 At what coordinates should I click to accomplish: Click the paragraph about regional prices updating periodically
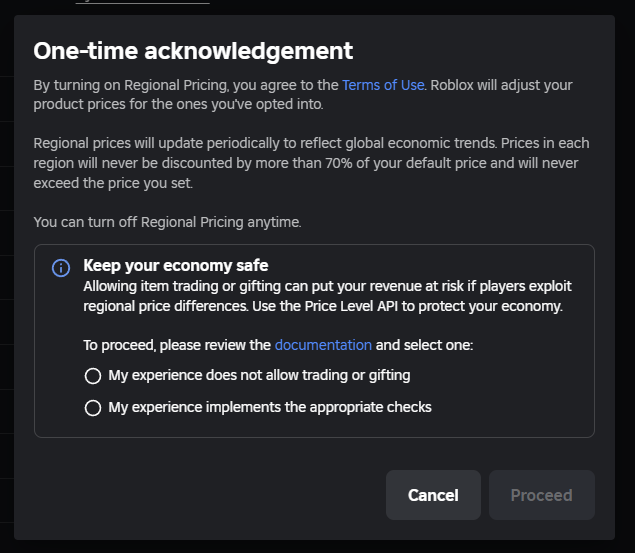pos(311,163)
